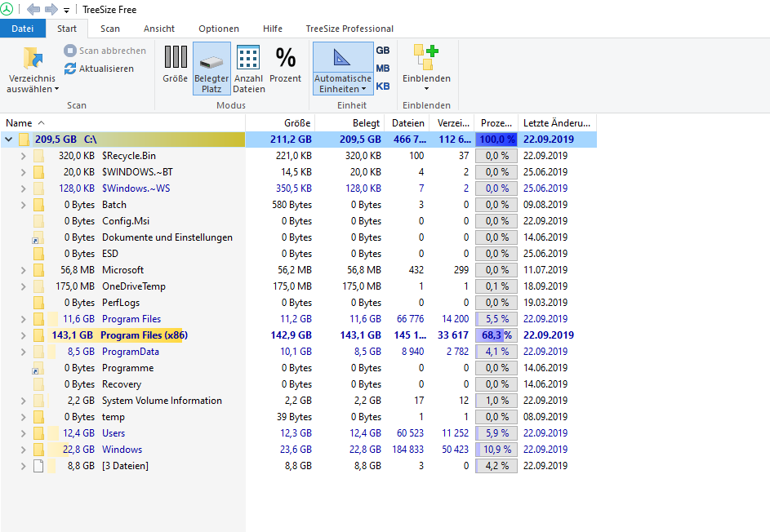770x532 pixels.
Task: Open TreeSize Professional tab
Action: pos(349,29)
